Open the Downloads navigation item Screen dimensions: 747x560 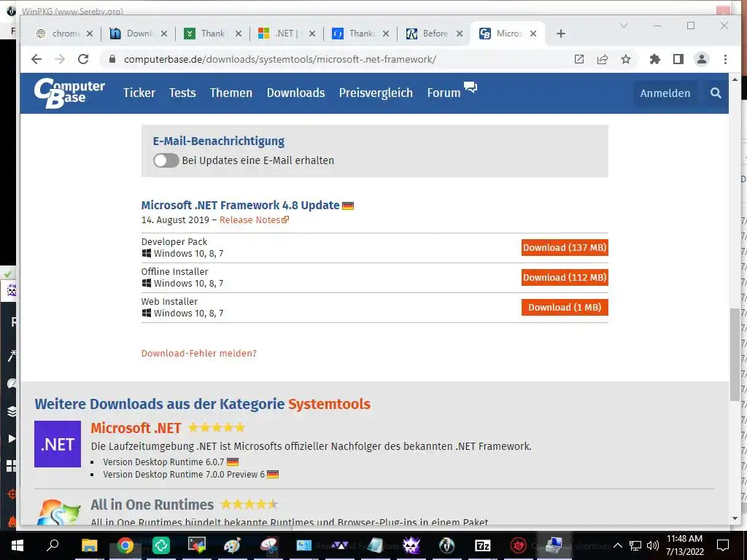click(296, 93)
